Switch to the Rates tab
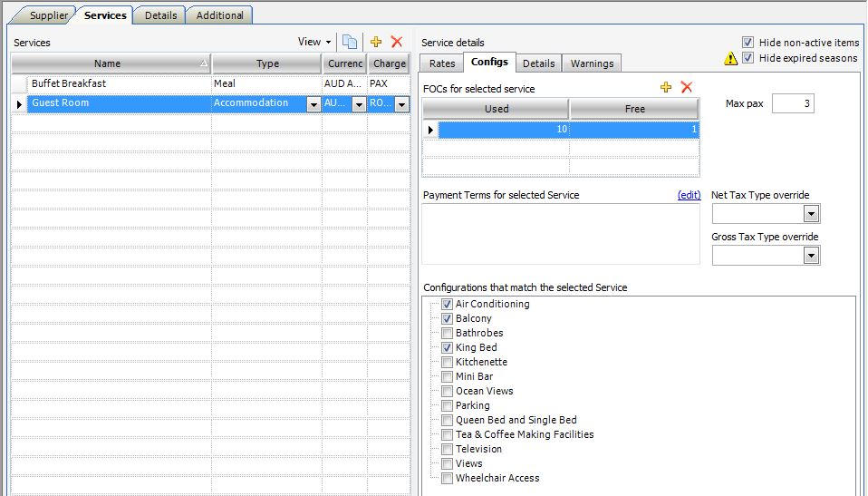This screenshot has height=496, width=868. tap(441, 63)
